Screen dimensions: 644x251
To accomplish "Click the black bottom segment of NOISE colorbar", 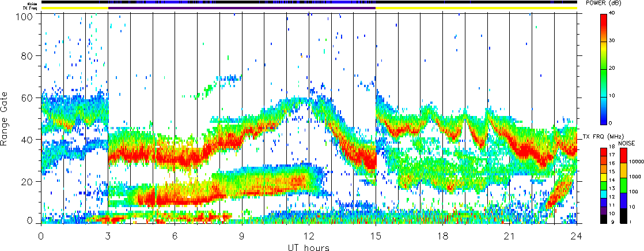I will [x=623, y=216].
